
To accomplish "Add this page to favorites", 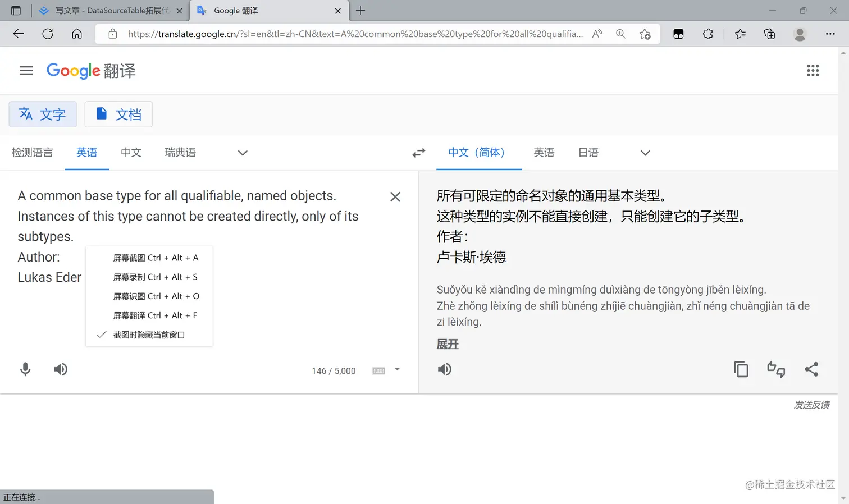I will 645,34.
